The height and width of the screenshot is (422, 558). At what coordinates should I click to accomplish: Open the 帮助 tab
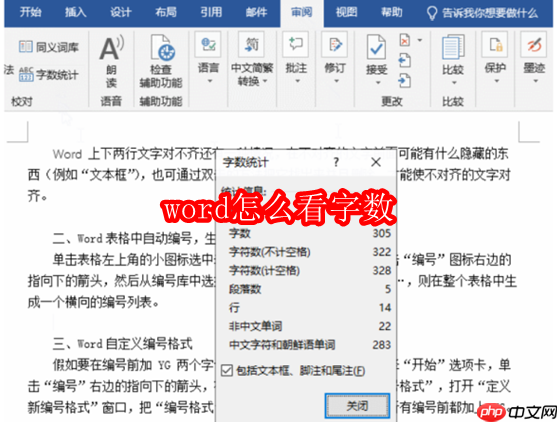pyautogui.click(x=391, y=12)
